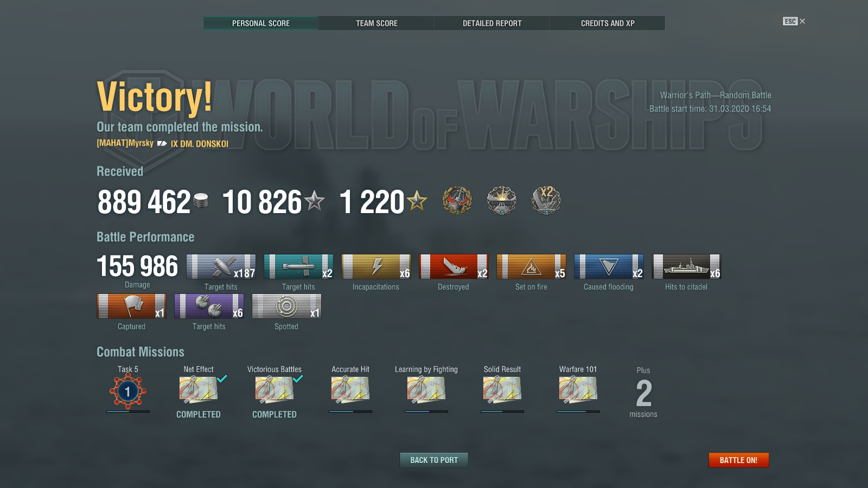Viewport: 868px width, 488px height.
Task: Select the Caused flooding ribbon
Action: click(609, 266)
